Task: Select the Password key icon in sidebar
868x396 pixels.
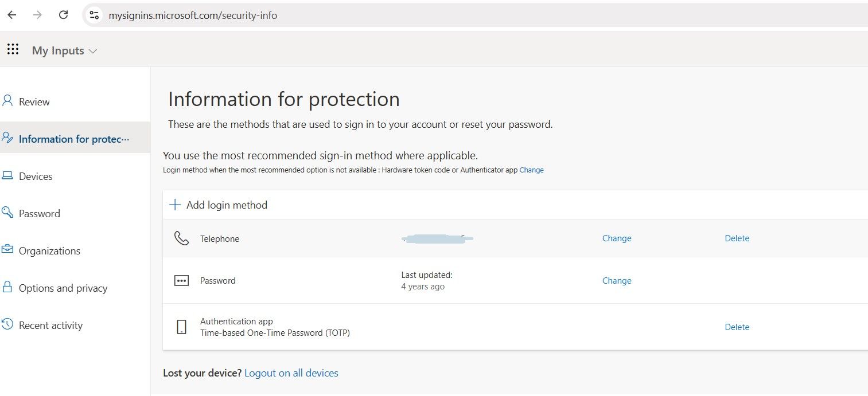Action: [7, 213]
